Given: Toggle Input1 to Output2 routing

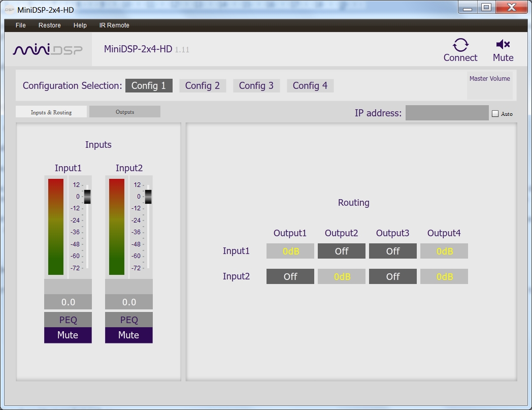Looking at the screenshot, I should [x=341, y=251].
